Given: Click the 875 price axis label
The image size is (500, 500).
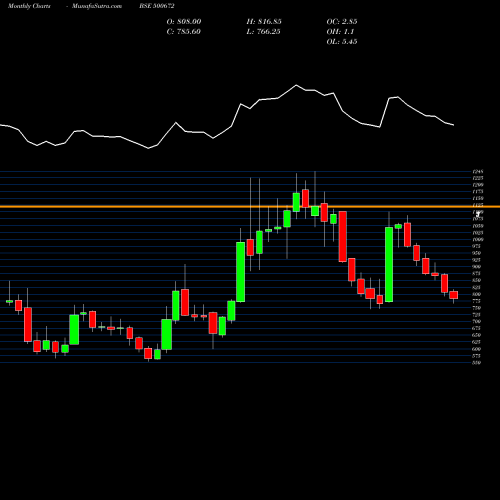Looking at the screenshot, I should pos(477,274).
